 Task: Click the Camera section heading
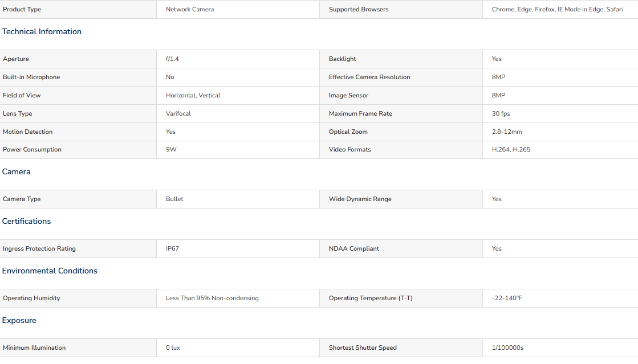pyautogui.click(x=17, y=171)
